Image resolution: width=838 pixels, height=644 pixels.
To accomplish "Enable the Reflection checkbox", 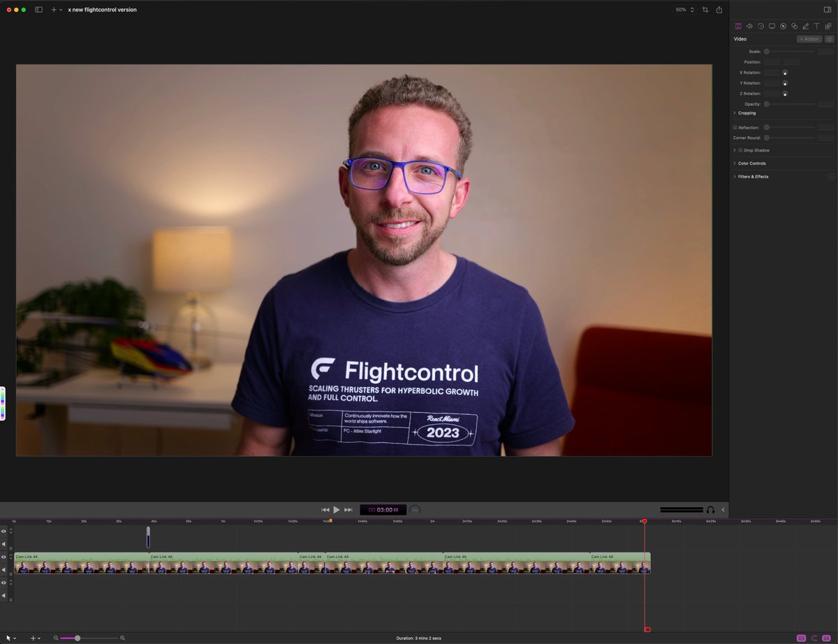I will click(x=735, y=128).
